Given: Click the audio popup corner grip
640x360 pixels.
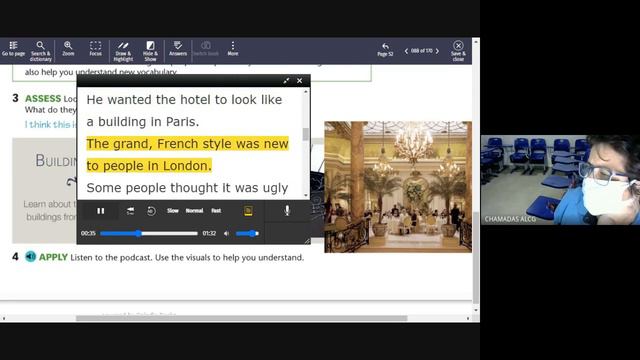Looking at the screenshot, I should [x=307, y=241].
